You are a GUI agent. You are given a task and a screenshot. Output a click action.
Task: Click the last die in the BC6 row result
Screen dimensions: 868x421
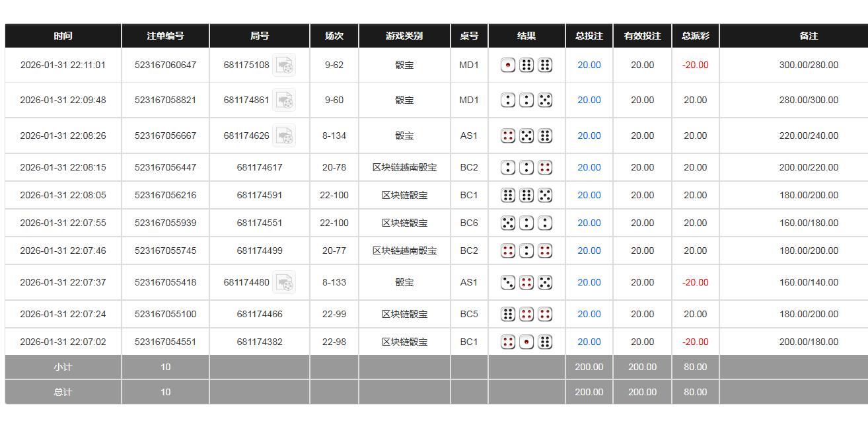tap(545, 222)
